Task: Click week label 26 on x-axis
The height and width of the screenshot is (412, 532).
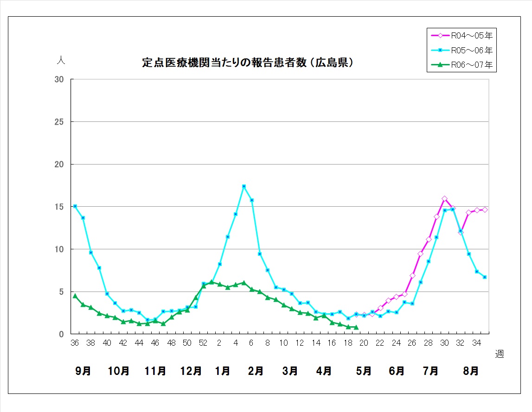Action: click(412, 343)
